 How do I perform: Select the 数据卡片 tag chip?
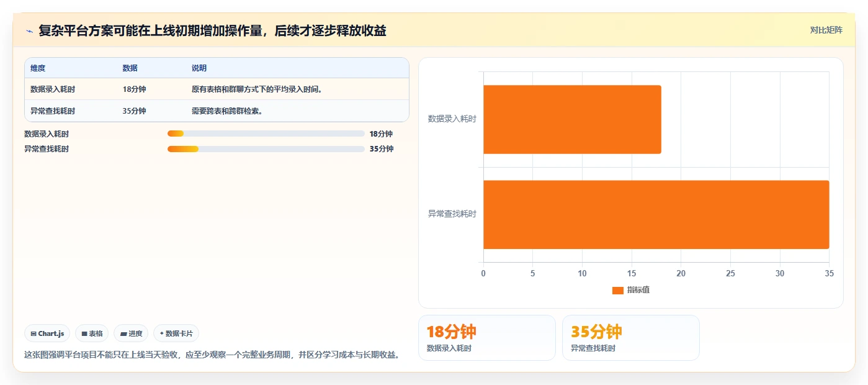tap(176, 333)
